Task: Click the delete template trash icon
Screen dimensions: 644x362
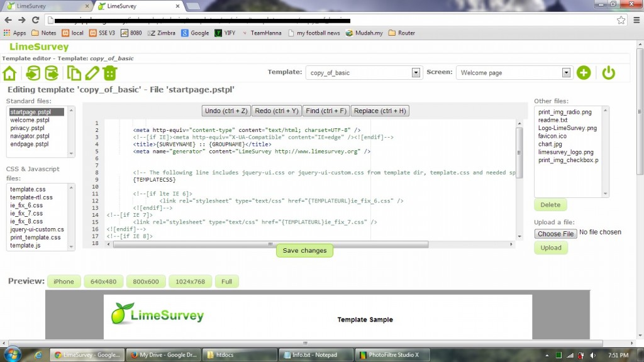Action: click(x=110, y=73)
